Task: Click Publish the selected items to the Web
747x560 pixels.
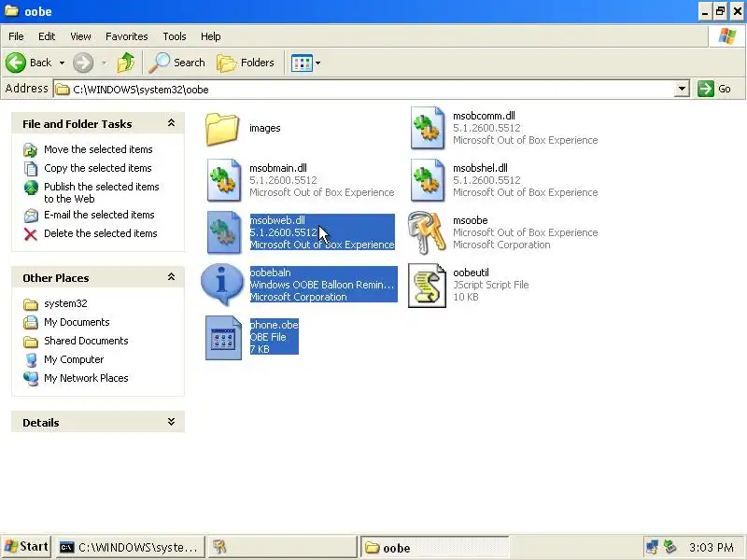Action: click(x=102, y=193)
